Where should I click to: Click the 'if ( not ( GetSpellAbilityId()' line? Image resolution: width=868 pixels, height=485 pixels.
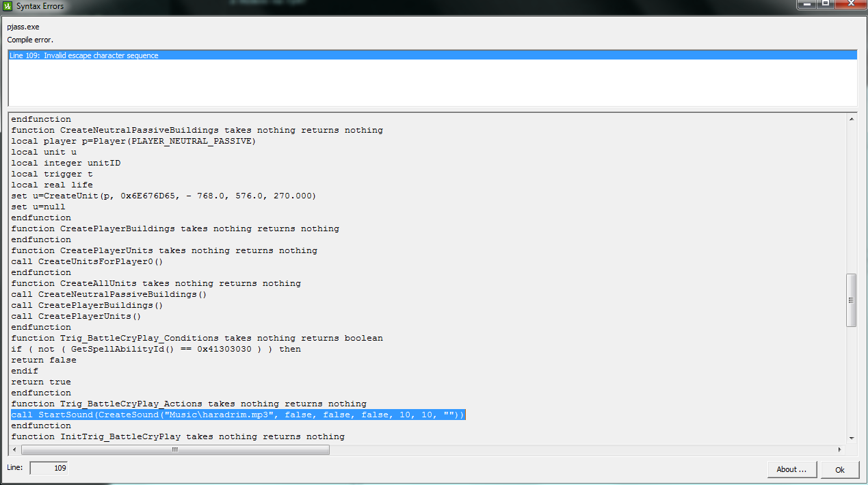[156, 349]
